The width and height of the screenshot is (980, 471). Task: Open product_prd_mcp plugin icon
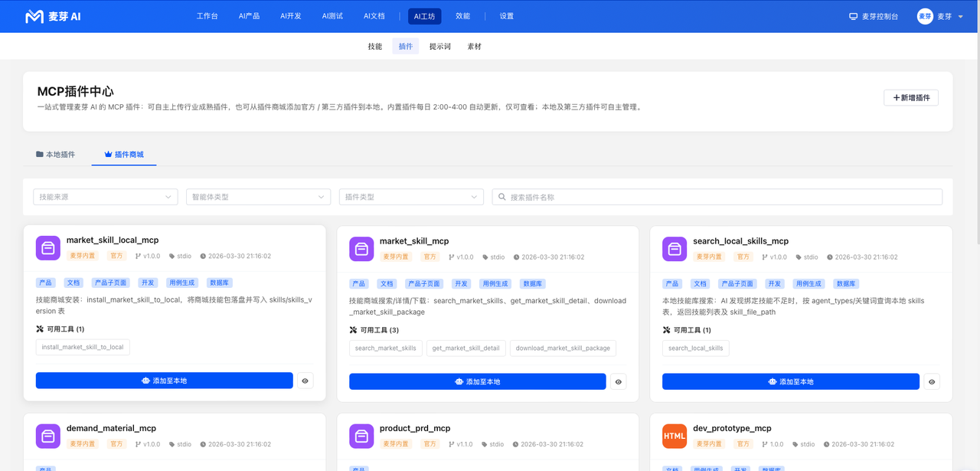[361, 436]
